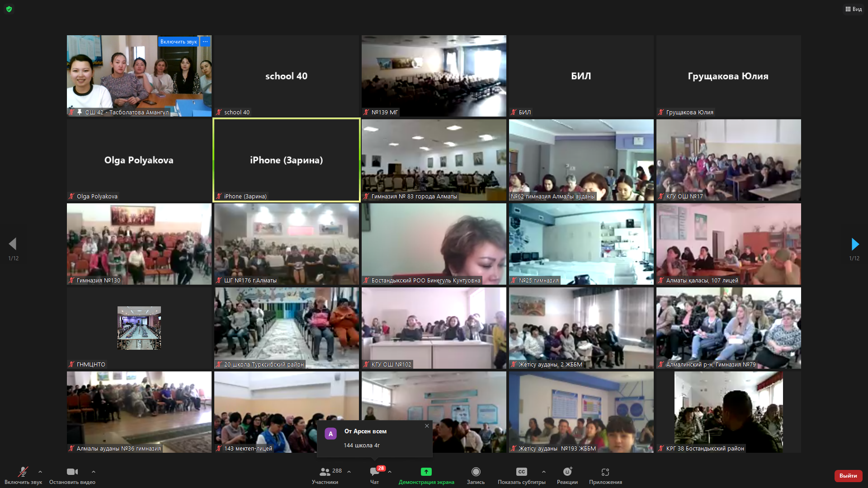
Task: Expand audio options arrow beside microphone
Action: click(40, 472)
